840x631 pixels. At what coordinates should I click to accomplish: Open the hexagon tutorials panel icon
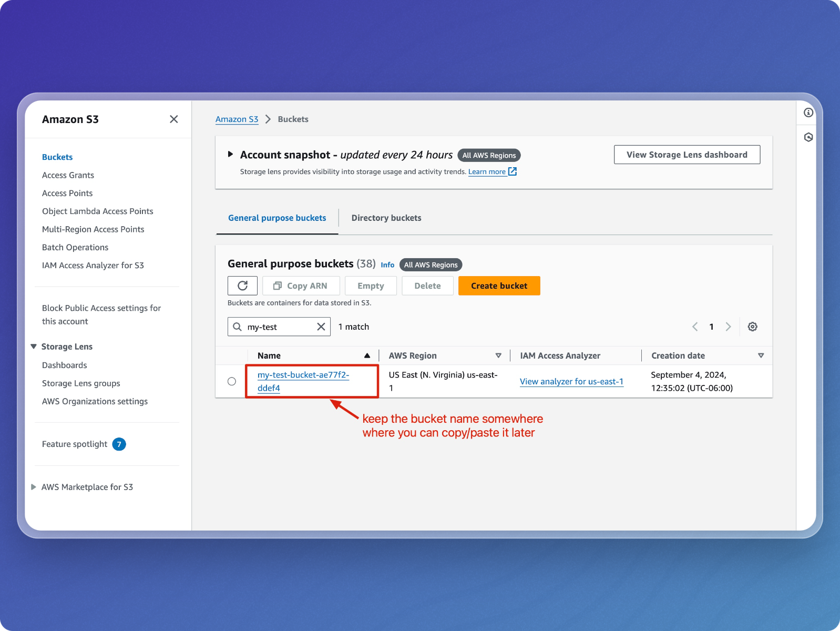click(x=808, y=137)
